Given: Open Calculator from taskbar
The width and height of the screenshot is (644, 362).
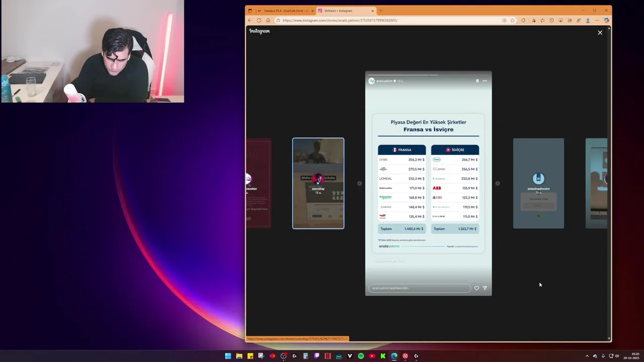Looking at the screenshot, I should coord(305,356).
